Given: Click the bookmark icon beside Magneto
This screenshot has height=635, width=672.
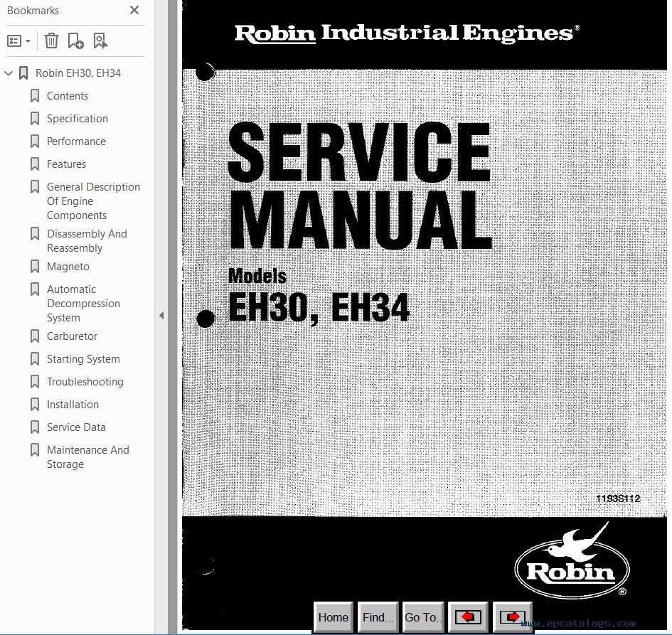Looking at the screenshot, I should point(35,267).
